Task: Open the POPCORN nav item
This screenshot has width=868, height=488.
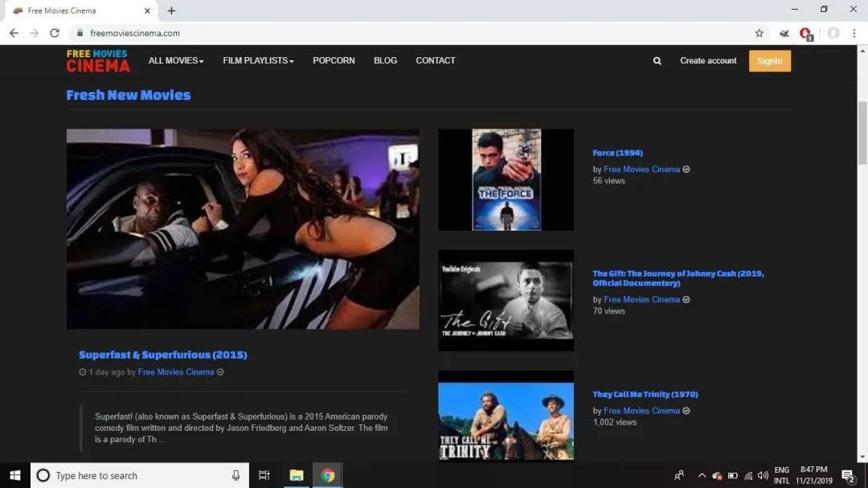Action: [x=334, y=60]
